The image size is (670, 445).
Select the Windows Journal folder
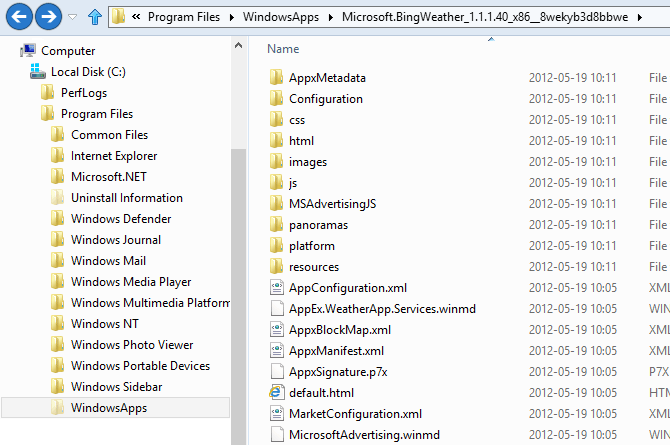(116, 239)
